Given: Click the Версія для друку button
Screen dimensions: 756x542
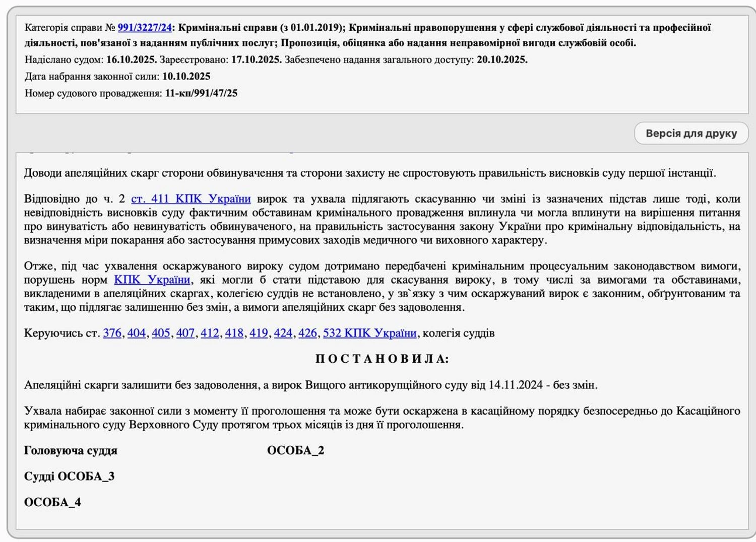Looking at the screenshot, I should (691, 133).
